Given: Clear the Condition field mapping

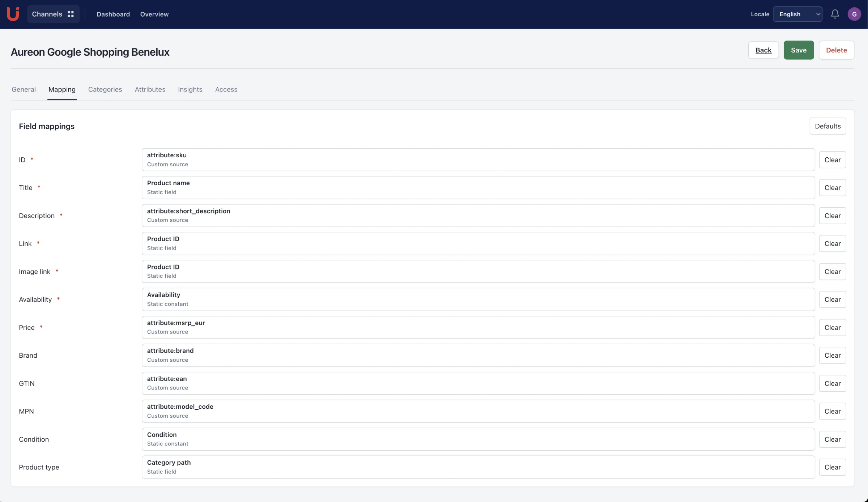Looking at the screenshot, I should tap(833, 439).
